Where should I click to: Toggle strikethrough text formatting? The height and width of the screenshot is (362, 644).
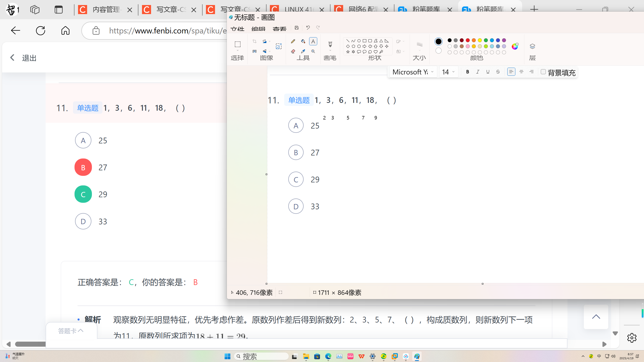tap(498, 72)
